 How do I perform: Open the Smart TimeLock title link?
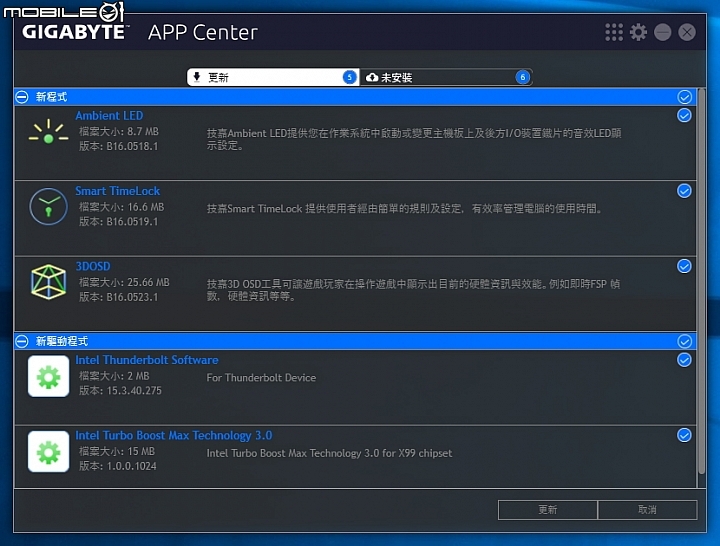[x=118, y=191]
